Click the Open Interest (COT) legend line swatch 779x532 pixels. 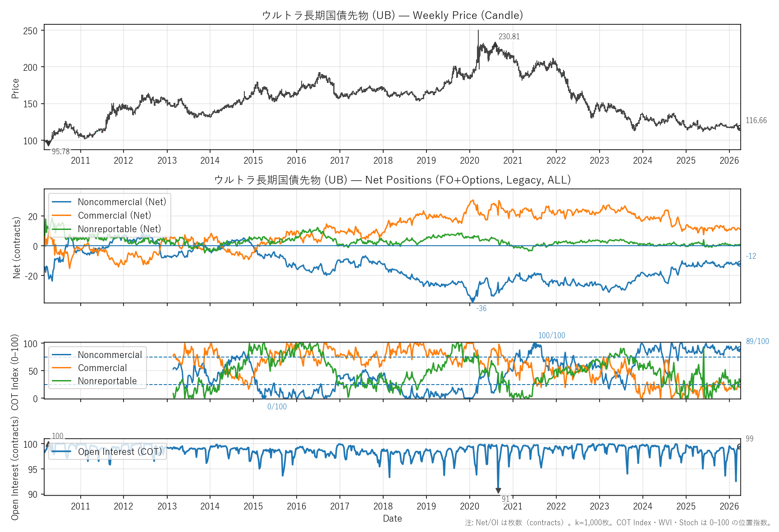point(61,452)
